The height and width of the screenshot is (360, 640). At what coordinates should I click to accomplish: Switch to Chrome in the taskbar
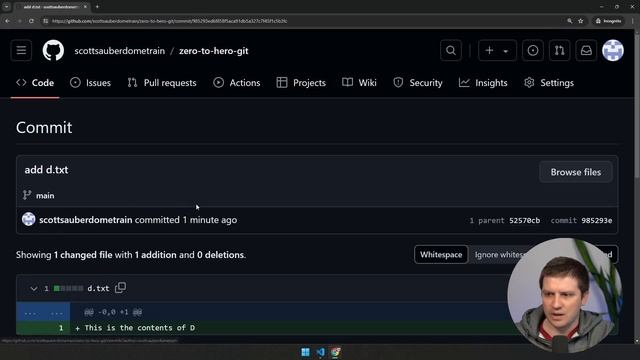click(336, 352)
